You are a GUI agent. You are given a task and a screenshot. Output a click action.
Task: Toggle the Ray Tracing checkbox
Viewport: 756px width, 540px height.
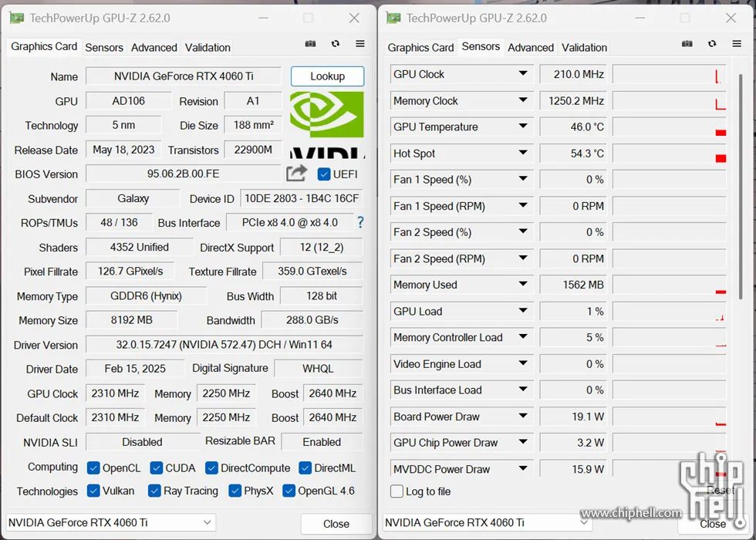154,491
